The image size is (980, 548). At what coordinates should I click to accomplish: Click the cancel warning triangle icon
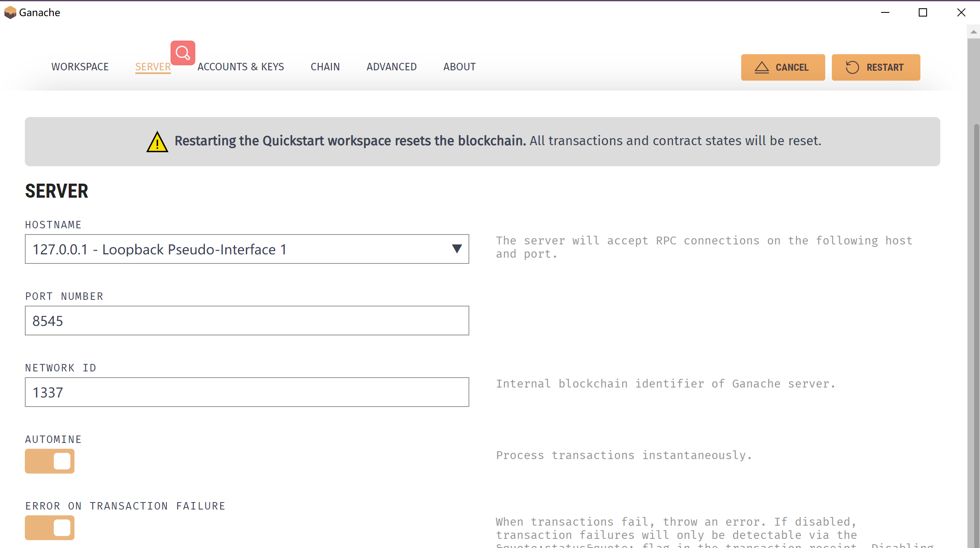(762, 67)
